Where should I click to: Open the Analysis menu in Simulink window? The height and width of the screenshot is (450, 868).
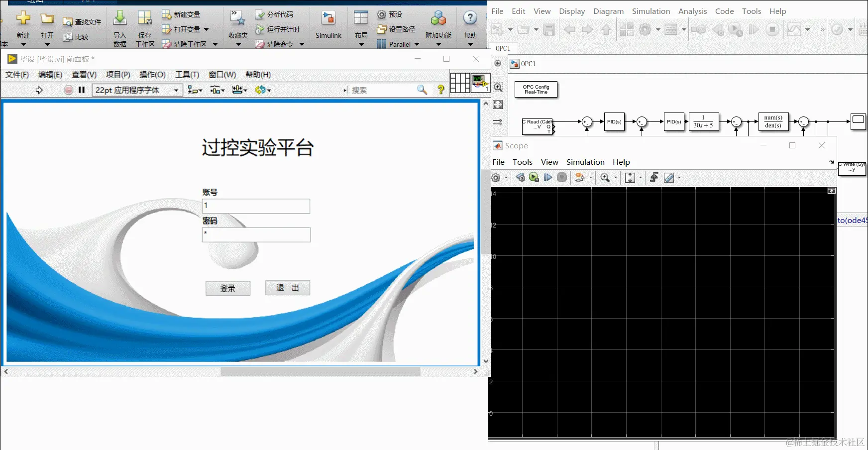(x=692, y=11)
